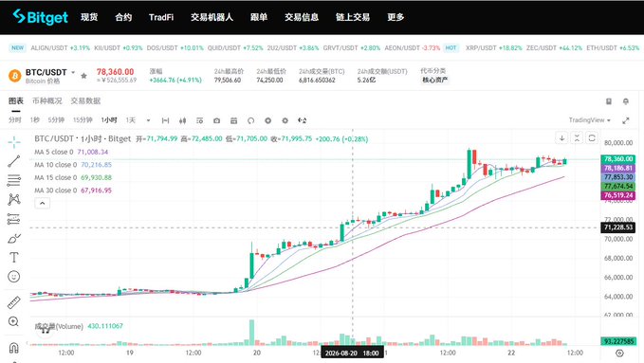Open the XRP/USDT ticker pair
The height and width of the screenshot is (363, 644).
point(494,48)
